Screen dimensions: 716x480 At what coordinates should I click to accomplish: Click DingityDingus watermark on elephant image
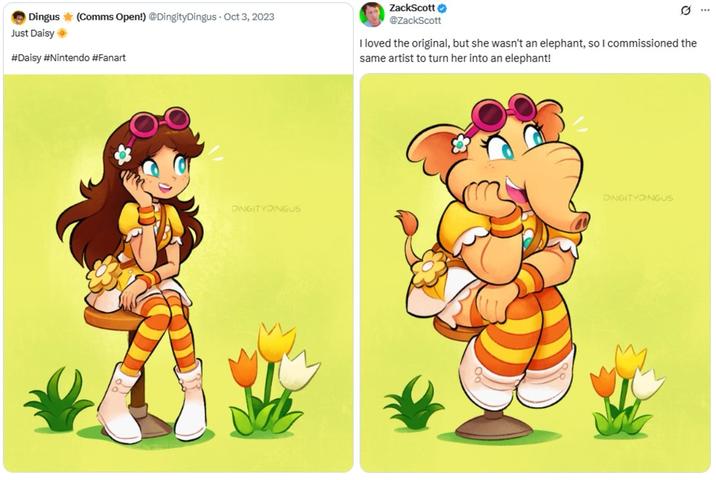click(638, 198)
